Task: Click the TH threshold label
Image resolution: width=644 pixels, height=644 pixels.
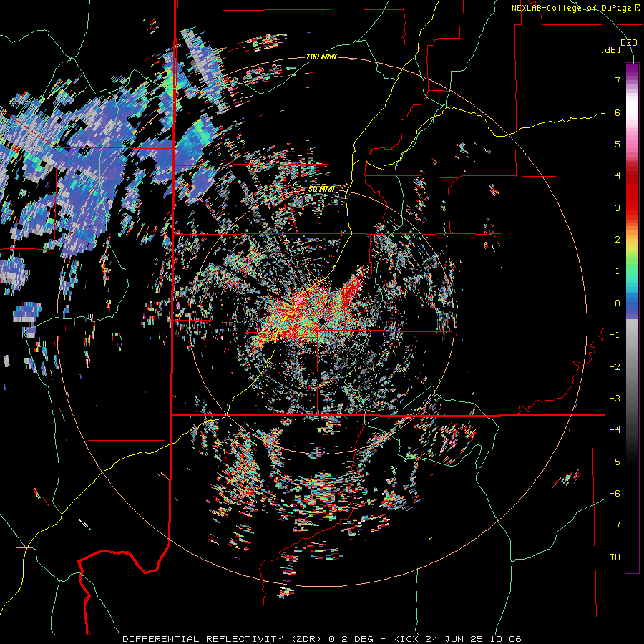Action: [615, 557]
